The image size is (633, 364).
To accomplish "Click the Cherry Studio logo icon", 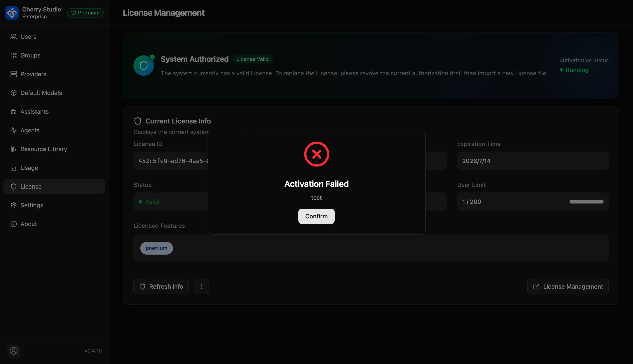I will click(12, 13).
